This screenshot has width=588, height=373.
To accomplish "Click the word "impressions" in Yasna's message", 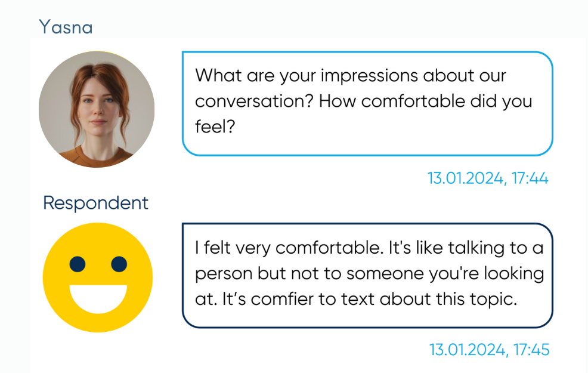I will coord(369,76).
